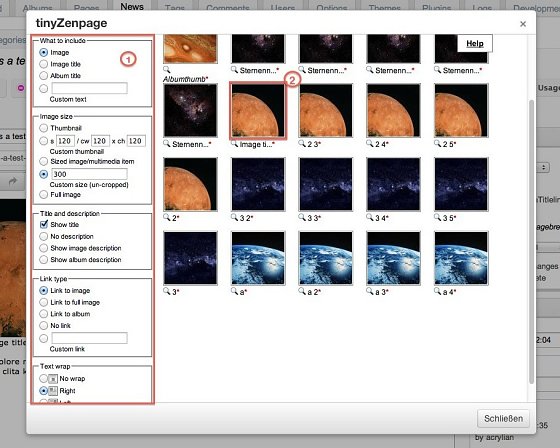Click magnifier icon next to '2 3'

pyautogui.click(x=302, y=144)
